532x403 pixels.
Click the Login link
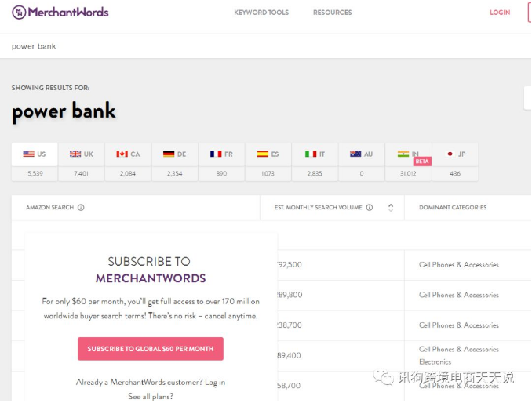point(500,13)
